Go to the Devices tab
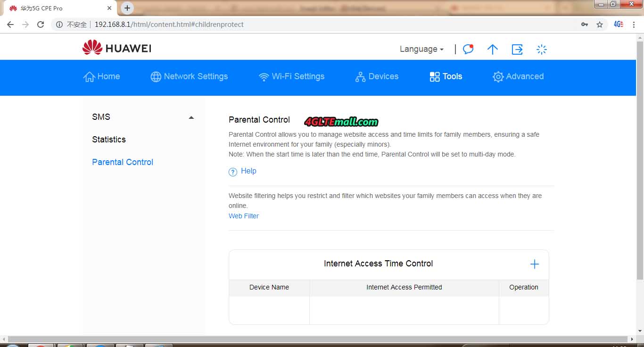Image resolution: width=644 pixels, height=347 pixels. pos(377,76)
